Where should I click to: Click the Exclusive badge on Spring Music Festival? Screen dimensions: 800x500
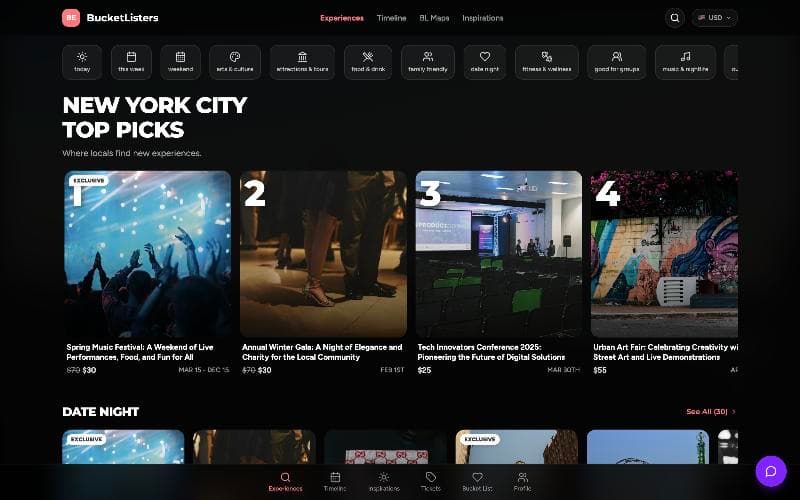pos(89,180)
